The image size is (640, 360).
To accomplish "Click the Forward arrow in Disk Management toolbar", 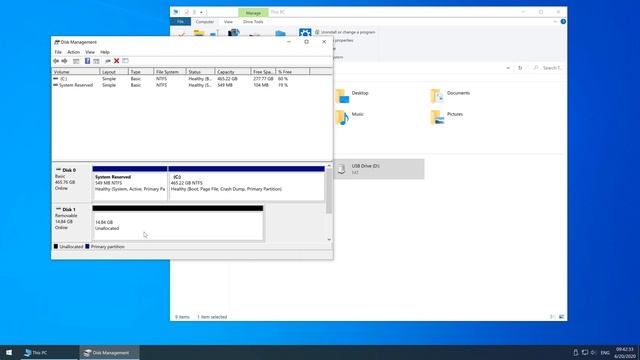I will click(x=64, y=61).
